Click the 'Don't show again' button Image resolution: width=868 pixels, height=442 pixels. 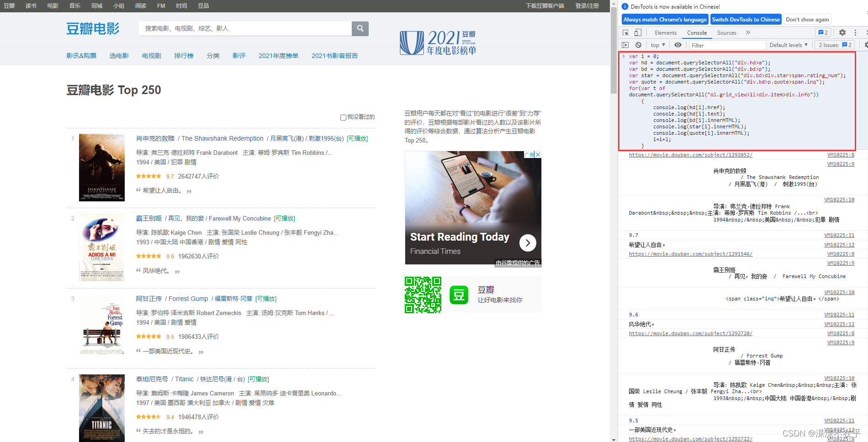(x=807, y=19)
